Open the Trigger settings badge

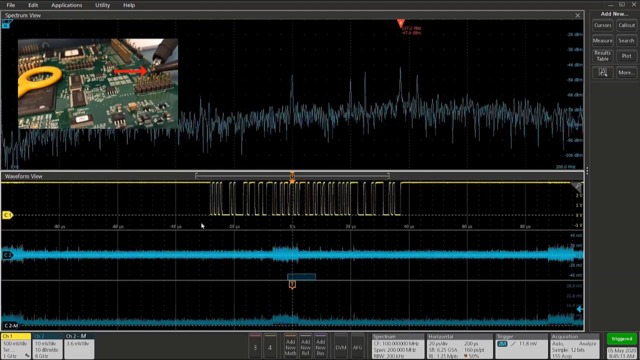[521, 346]
